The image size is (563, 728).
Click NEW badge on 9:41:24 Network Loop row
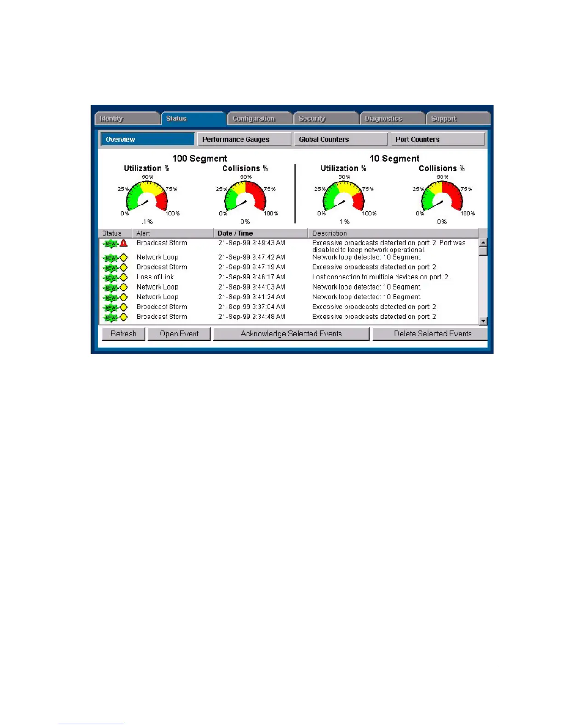pyautogui.click(x=110, y=298)
